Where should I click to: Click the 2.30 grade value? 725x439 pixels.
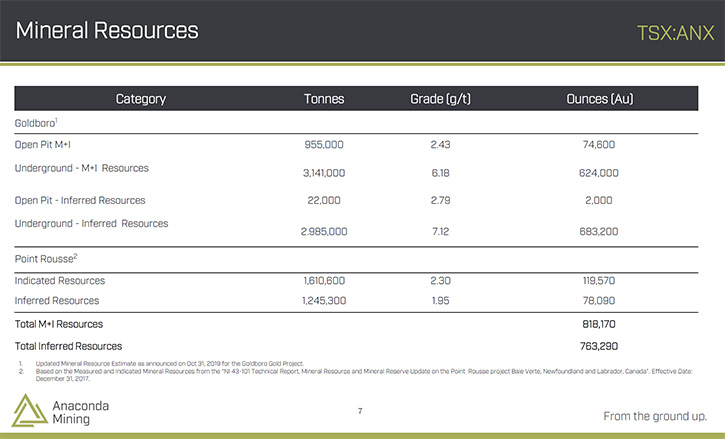(440, 281)
